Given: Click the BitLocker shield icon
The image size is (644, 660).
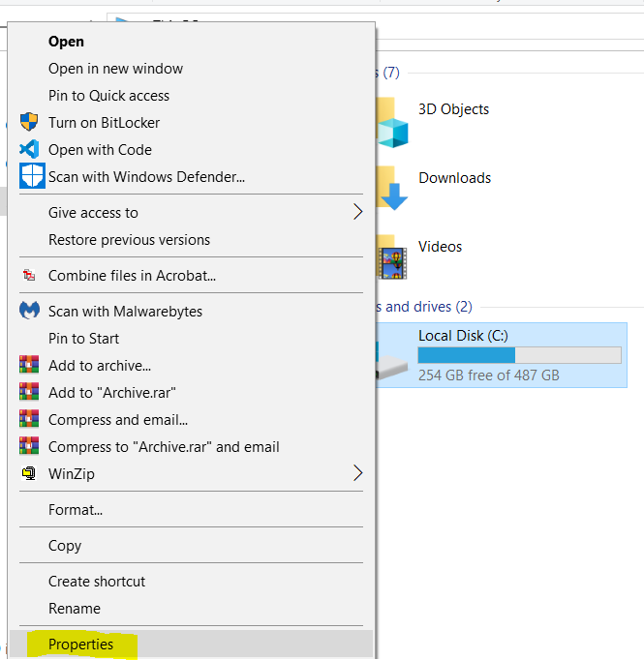Looking at the screenshot, I should pos(29,122).
